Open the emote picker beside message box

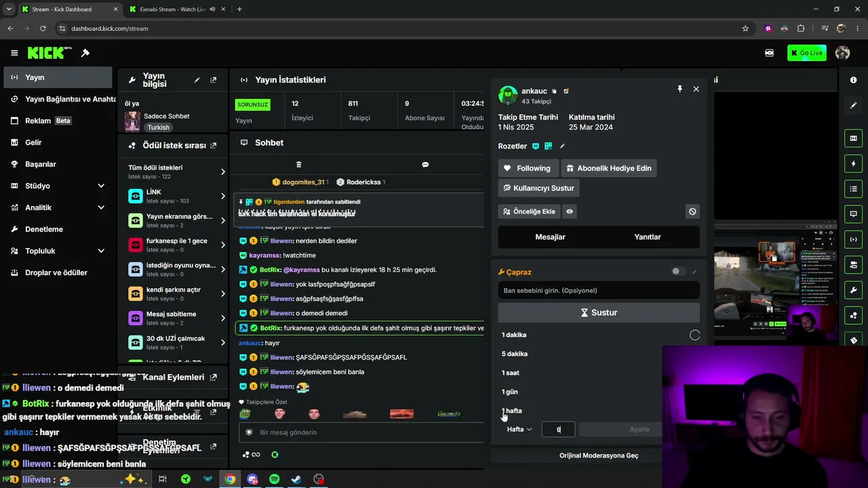tap(249, 432)
